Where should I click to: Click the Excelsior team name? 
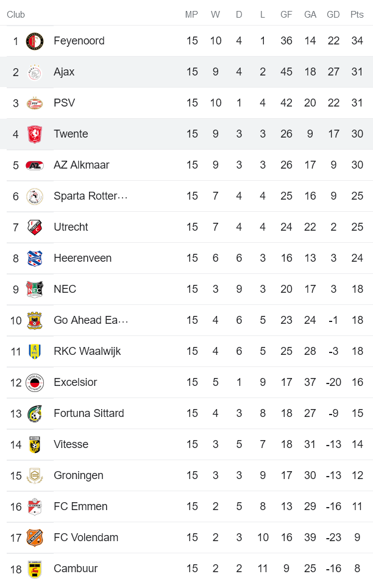pos(75,382)
